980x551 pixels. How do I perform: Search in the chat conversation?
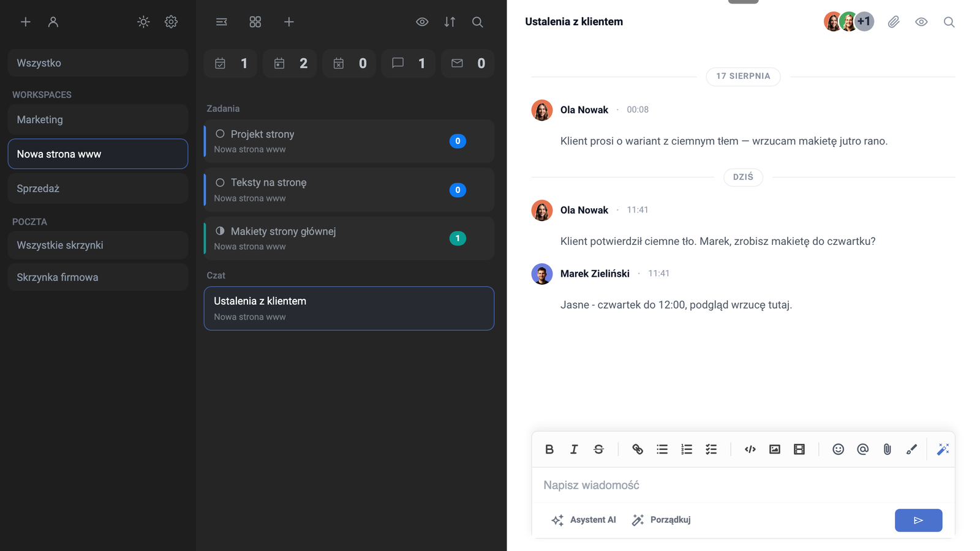949,22
